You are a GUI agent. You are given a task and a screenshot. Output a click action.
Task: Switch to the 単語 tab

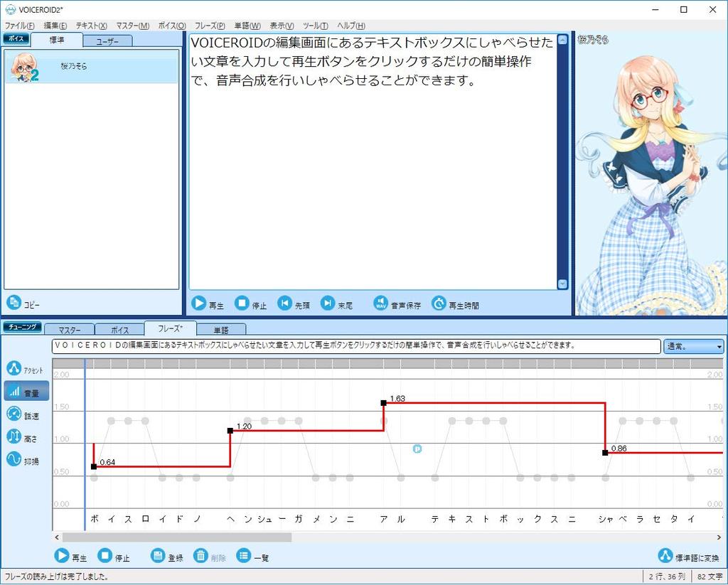(221, 328)
